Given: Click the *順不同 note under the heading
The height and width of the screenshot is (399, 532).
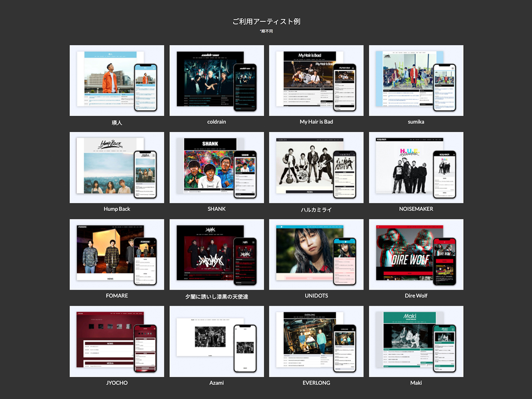Looking at the screenshot, I should click(x=266, y=31).
